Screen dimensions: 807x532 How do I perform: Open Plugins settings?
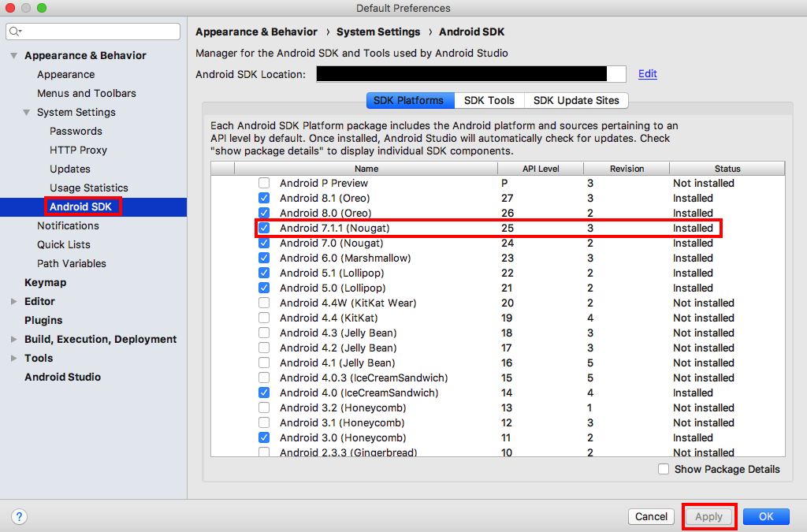pos(43,320)
